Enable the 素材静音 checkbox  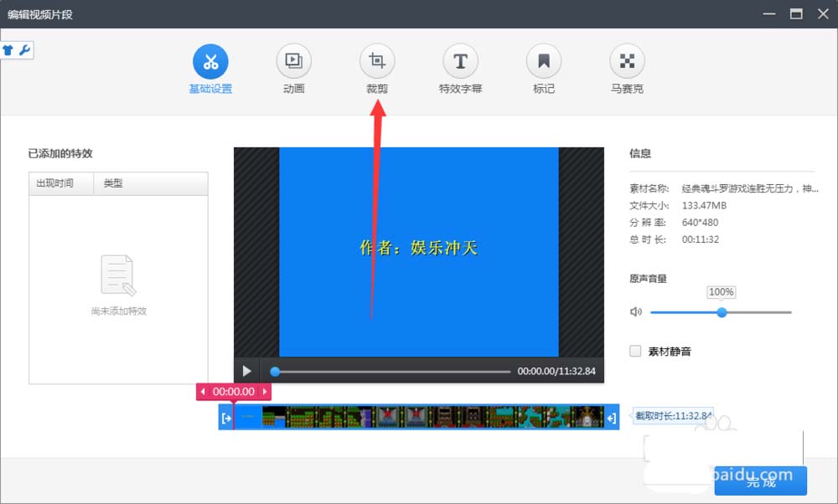coord(635,351)
